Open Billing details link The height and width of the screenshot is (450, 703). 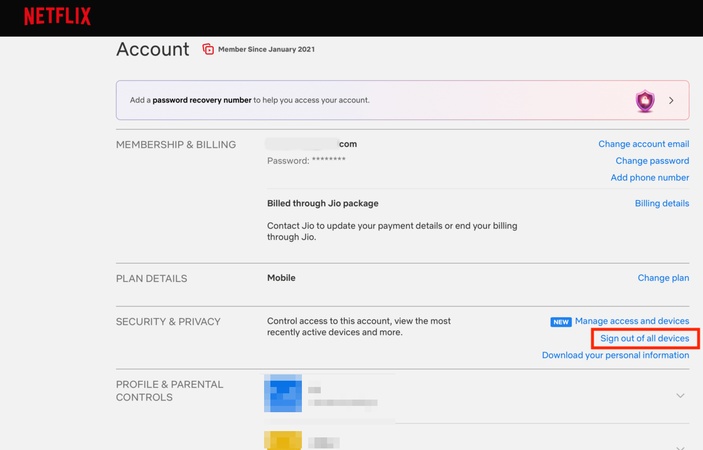[x=662, y=203]
